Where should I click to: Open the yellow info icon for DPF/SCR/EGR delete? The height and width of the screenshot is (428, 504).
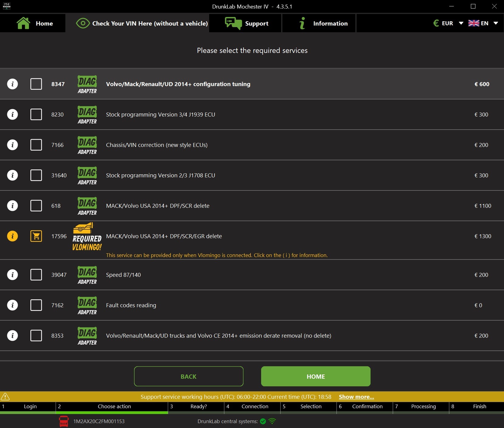coord(12,236)
